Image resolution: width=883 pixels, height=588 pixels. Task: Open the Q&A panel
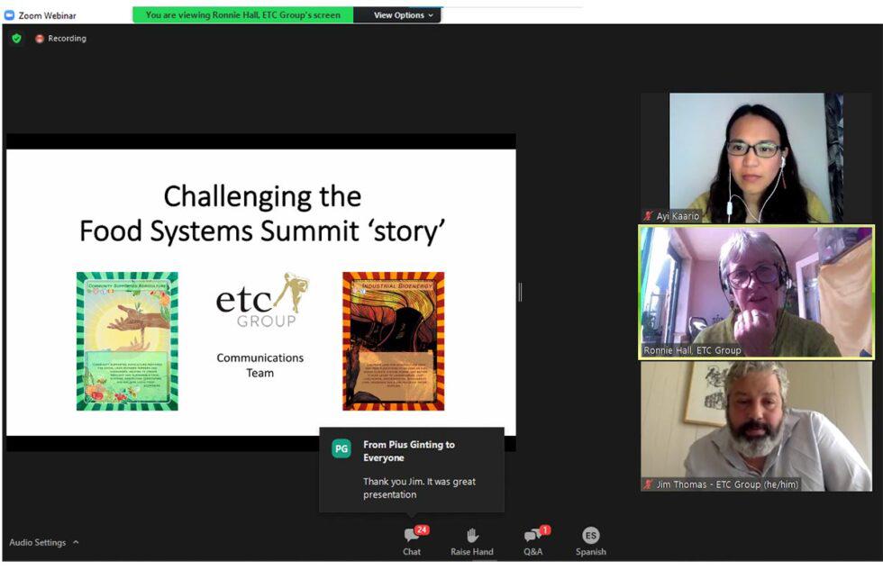tap(533, 541)
